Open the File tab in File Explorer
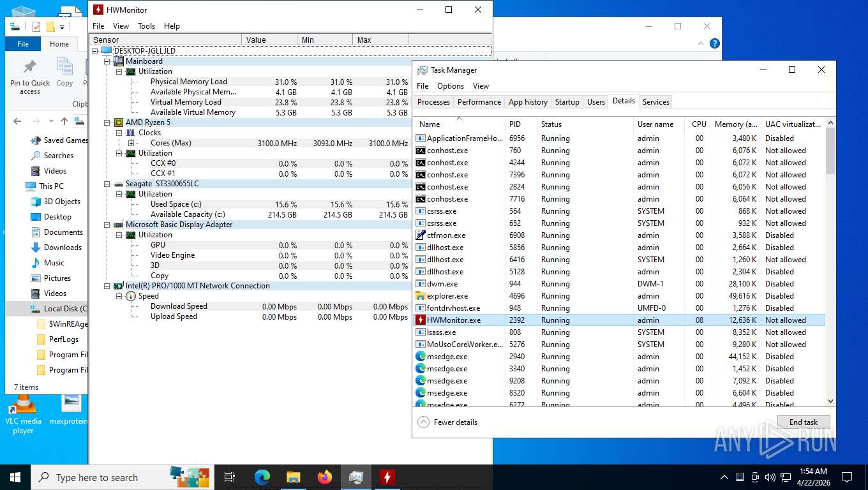 [x=23, y=44]
